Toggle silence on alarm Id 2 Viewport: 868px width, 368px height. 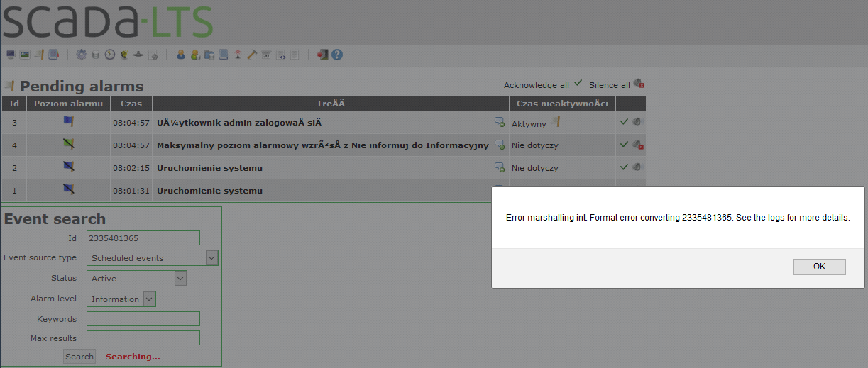pyautogui.click(x=638, y=167)
